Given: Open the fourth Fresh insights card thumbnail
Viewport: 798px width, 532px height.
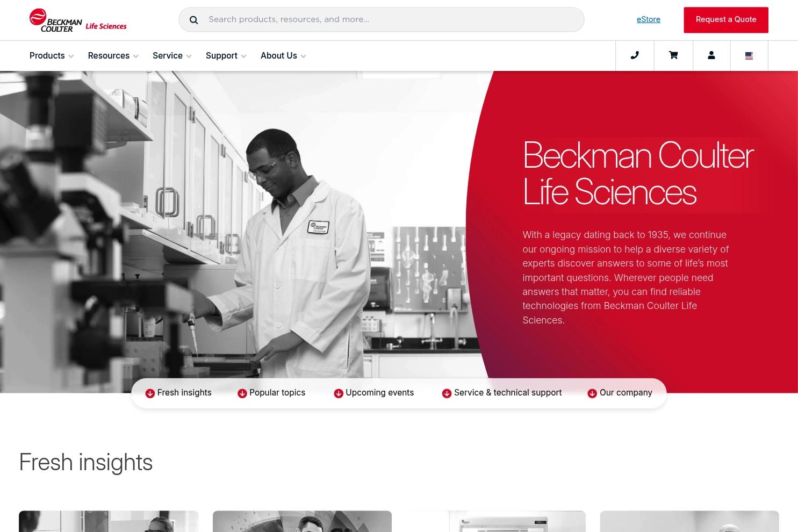Looking at the screenshot, I should pyautogui.click(x=689, y=521).
